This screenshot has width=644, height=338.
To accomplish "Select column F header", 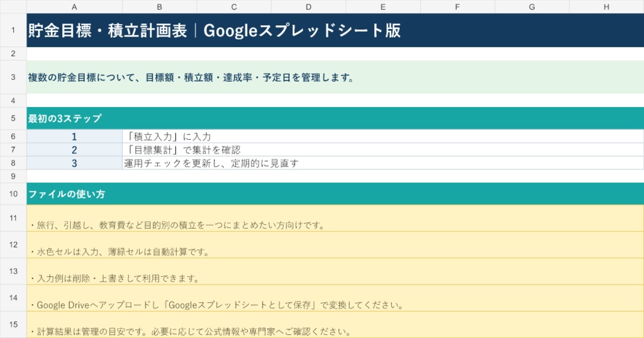I will click(x=458, y=6).
